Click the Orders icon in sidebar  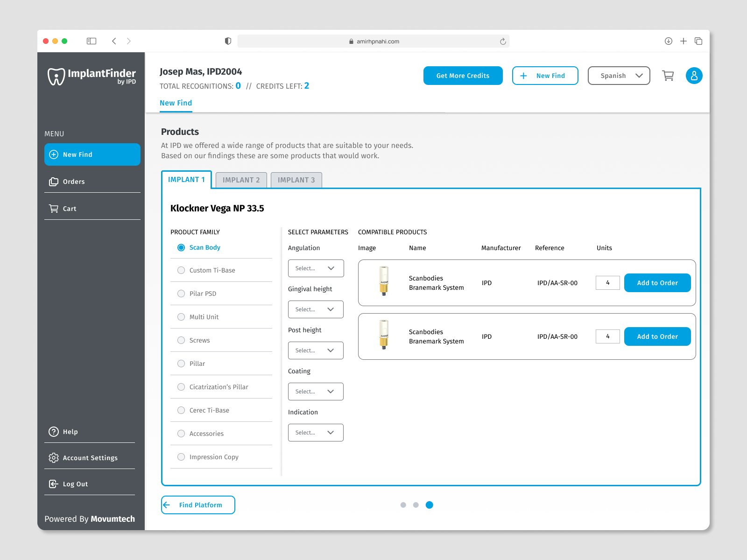coord(54,182)
